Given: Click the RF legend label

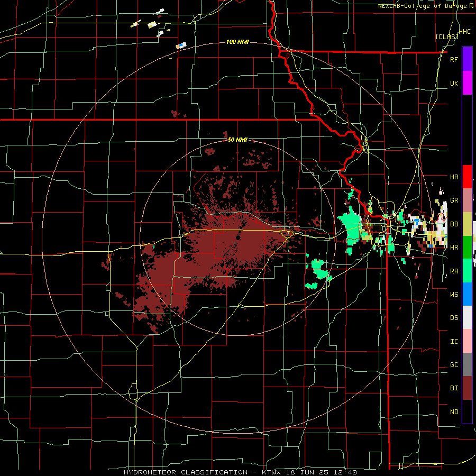Looking at the screenshot, I should coord(454,59).
